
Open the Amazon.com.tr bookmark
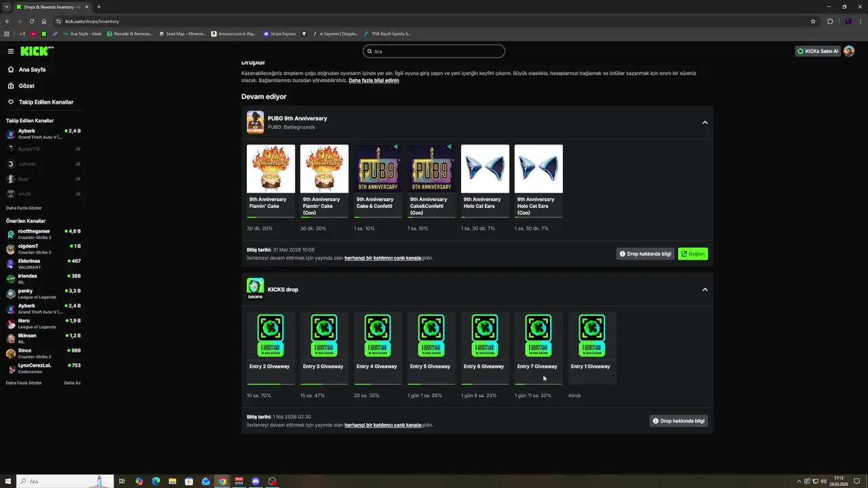click(x=234, y=33)
